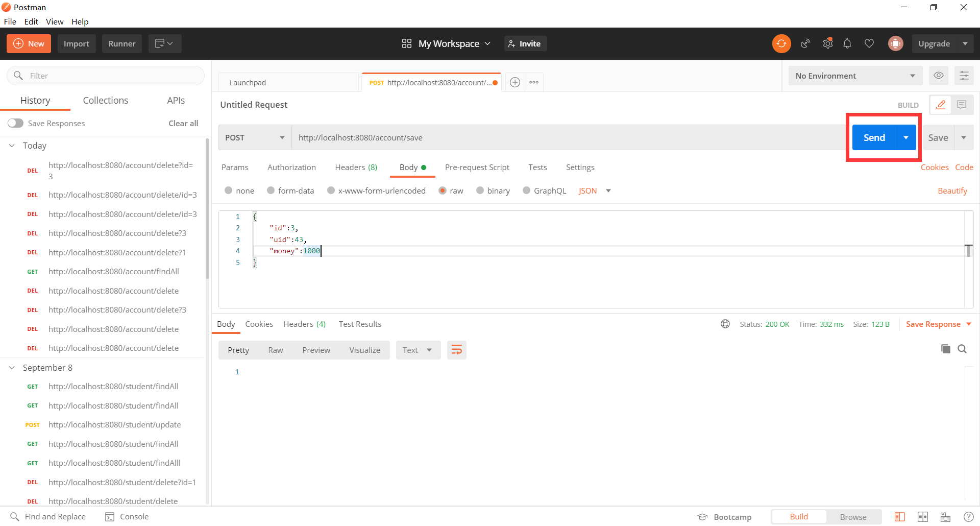Image resolution: width=980 pixels, height=526 pixels.
Task: Search the response with magnifier icon
Action: pyautogui.click(x=962, y=349)
